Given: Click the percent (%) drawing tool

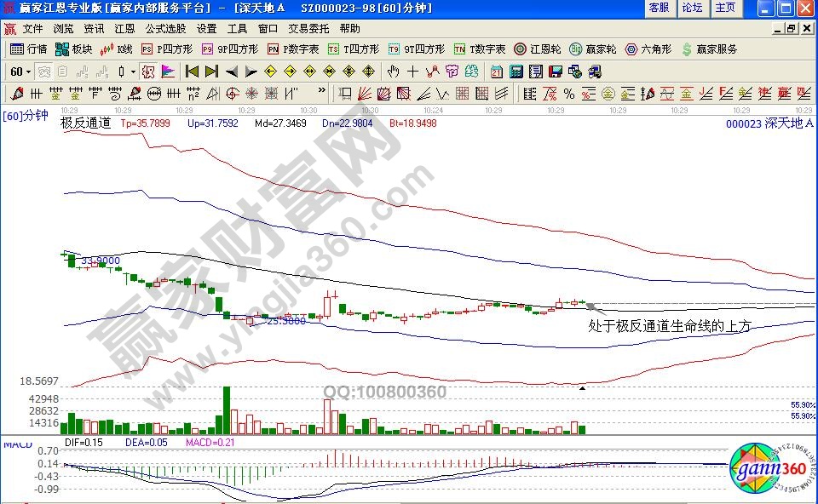Looking at the screenshot, I should (568, 93).
